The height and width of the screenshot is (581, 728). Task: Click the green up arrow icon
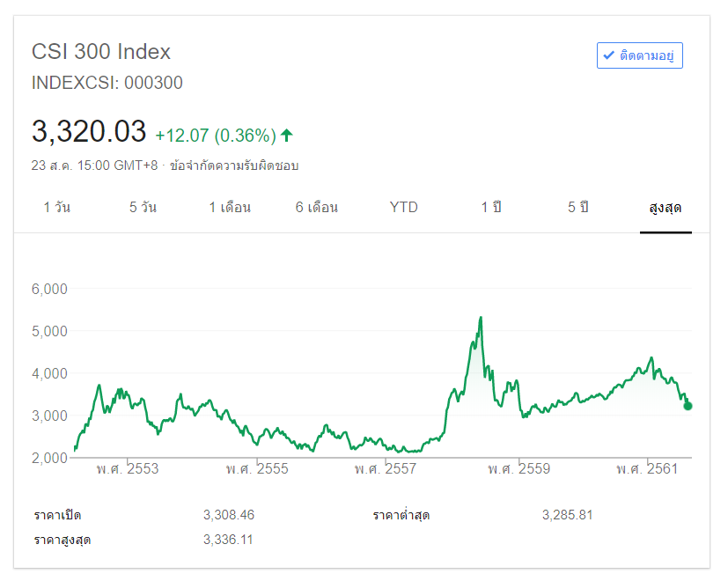pyautogui.click(x=287, y=136)
